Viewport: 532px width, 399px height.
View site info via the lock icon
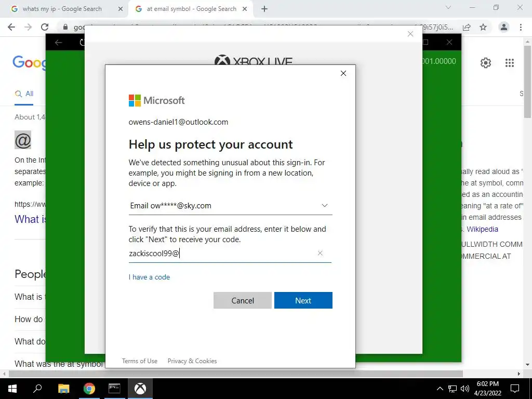click(x=65, y=27)
